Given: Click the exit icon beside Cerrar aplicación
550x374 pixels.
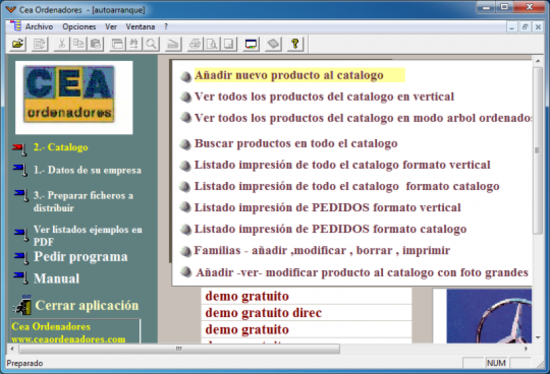Looking at the screenshot, I should (22, 305).
